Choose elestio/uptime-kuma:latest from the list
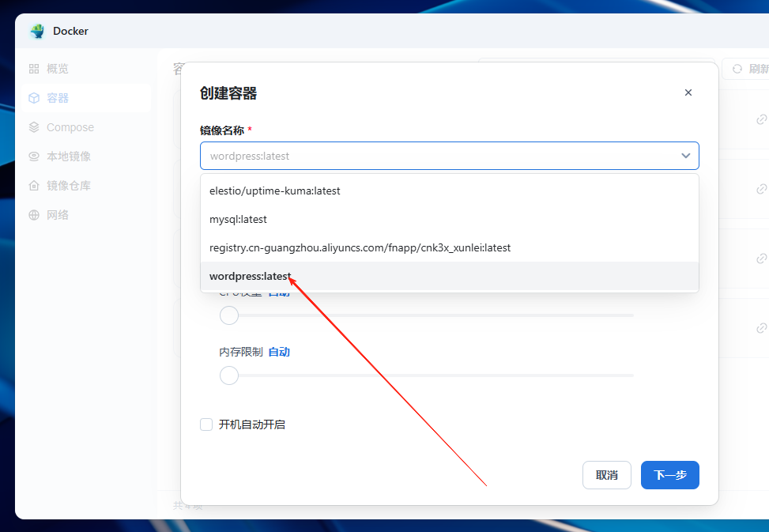 point(449,191)
